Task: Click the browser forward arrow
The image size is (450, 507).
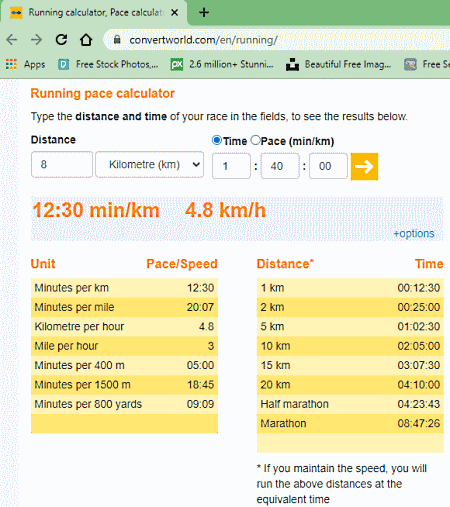Action: (37, 40)
